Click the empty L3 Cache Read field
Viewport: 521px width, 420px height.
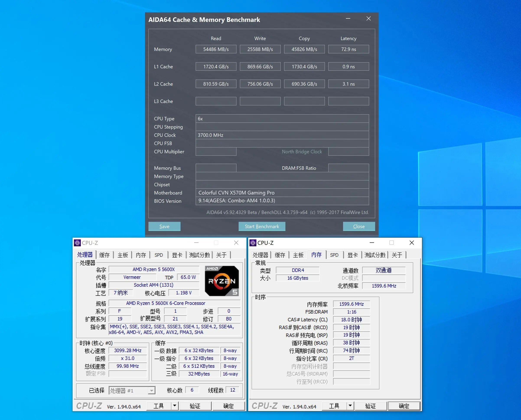point(216,101)
